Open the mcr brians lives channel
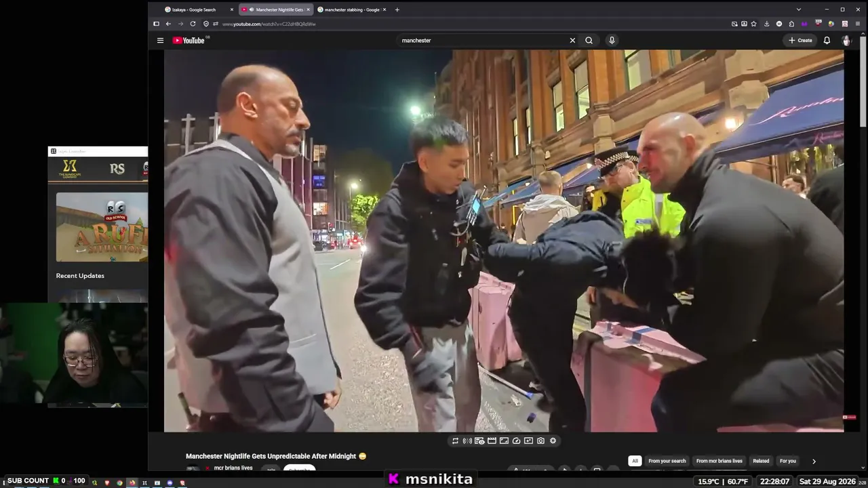Image resolution: width=868 pixels, height=488 pixels. pos(233,468)
